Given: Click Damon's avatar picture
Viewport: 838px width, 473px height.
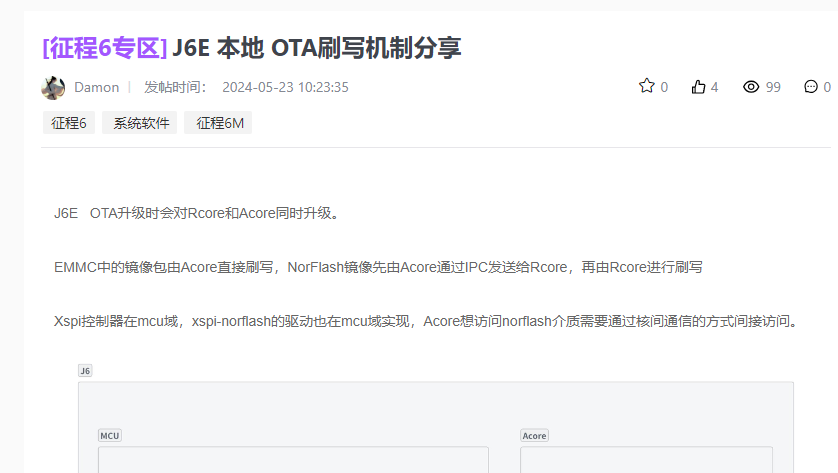Looking at the screenshot, I should (53, 87).
